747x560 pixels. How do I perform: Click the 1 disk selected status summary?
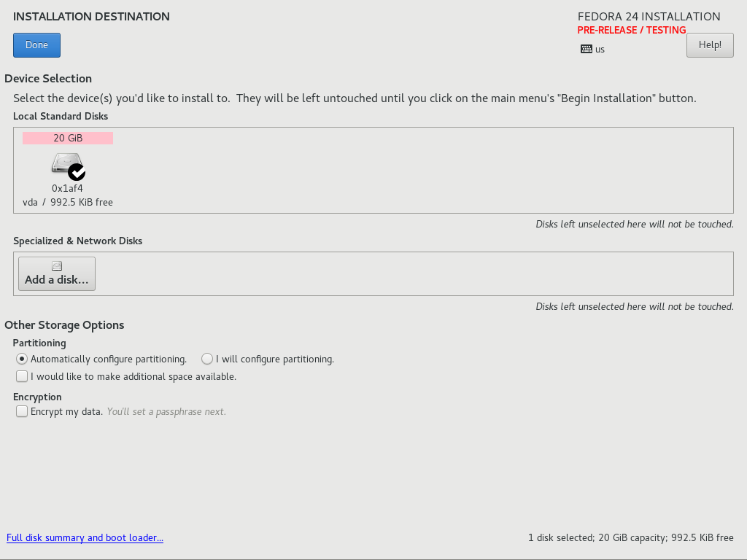pyautogui.click(x=631, y=537)
